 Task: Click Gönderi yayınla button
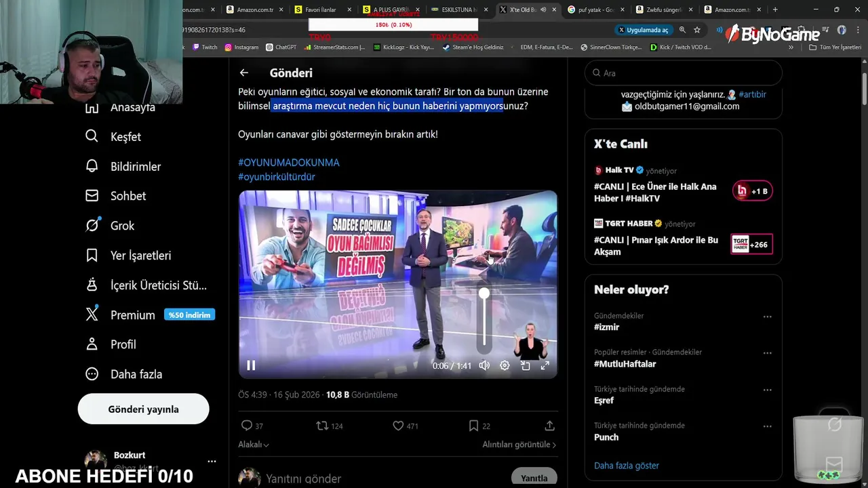[143, 409]
